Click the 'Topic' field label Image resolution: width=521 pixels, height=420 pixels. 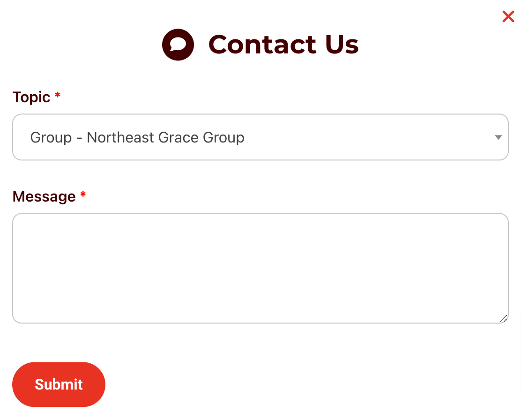coord(31,97)
